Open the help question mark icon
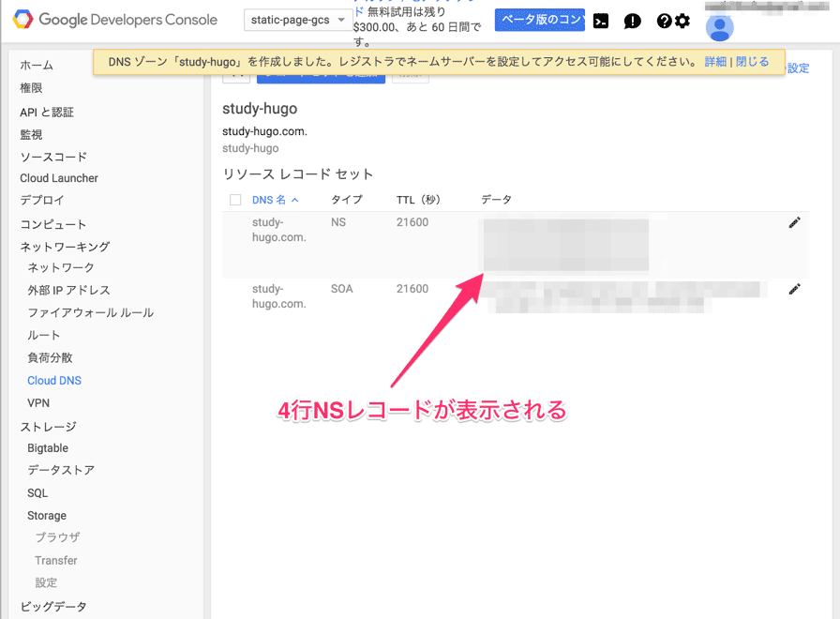Image resolution: width=840 pixels, height=619 pixels. pos(664,21)
